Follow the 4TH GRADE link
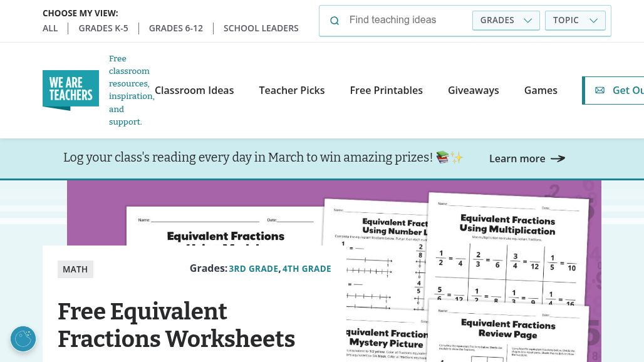 click(306, 269)
